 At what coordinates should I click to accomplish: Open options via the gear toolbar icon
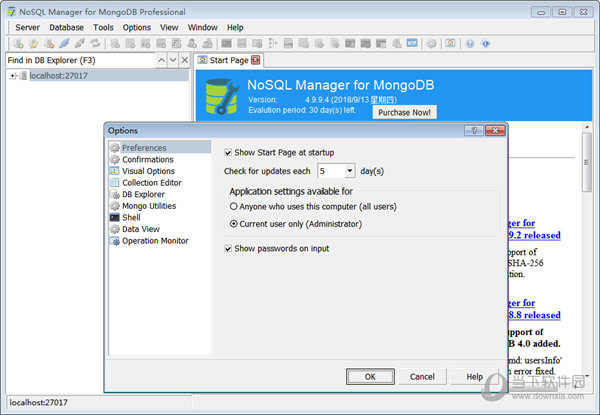pyautogui.click(x=432, y=44)
